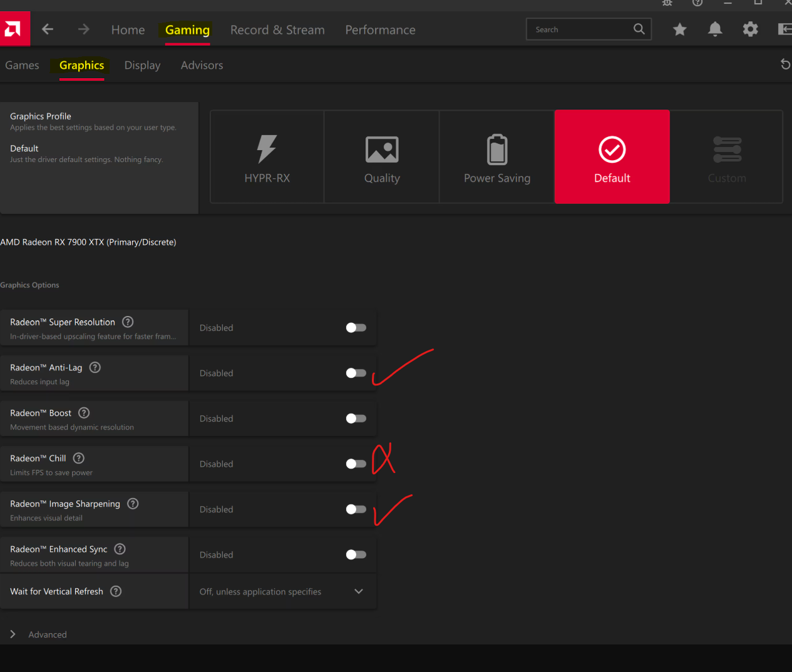Select the Power Saving battery icon
This screenshot has height=672, width=792.
(x=496, y=149)
